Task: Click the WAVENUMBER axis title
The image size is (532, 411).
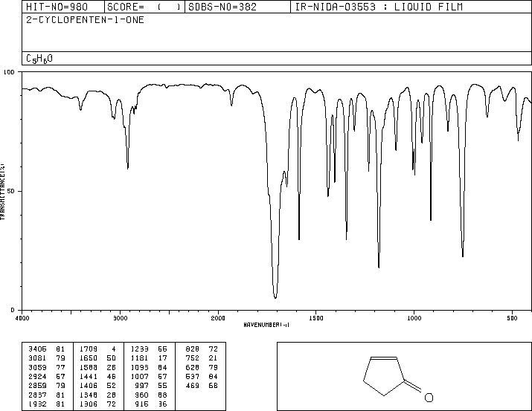Action: 266,325
